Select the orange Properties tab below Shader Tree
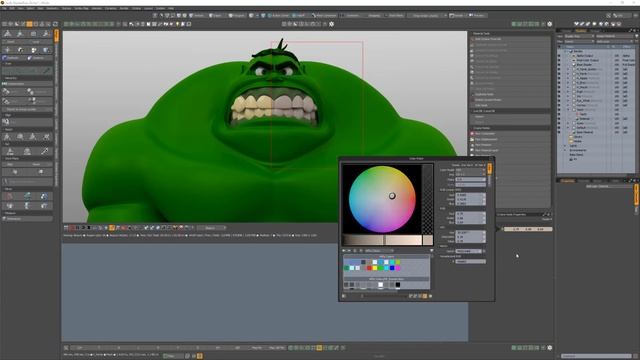This screenshot has height=360, width=640. [567, 180]
